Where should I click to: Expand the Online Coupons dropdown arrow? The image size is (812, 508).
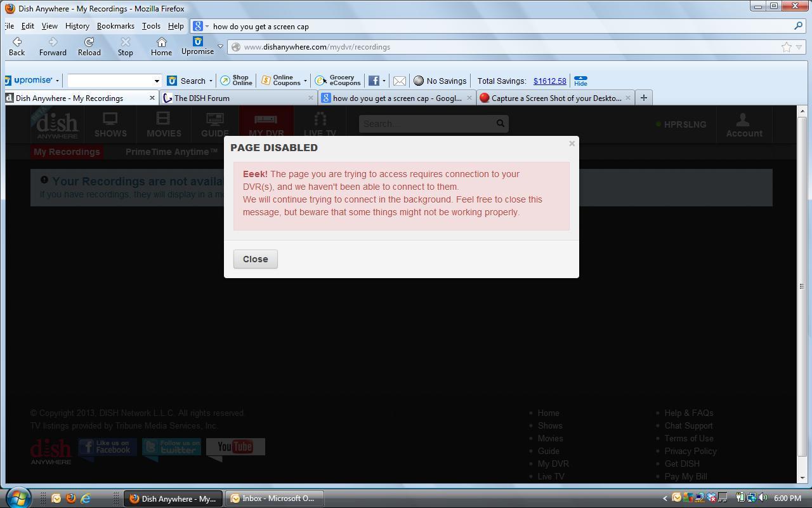pyautogui.click(x=305, y=81)
